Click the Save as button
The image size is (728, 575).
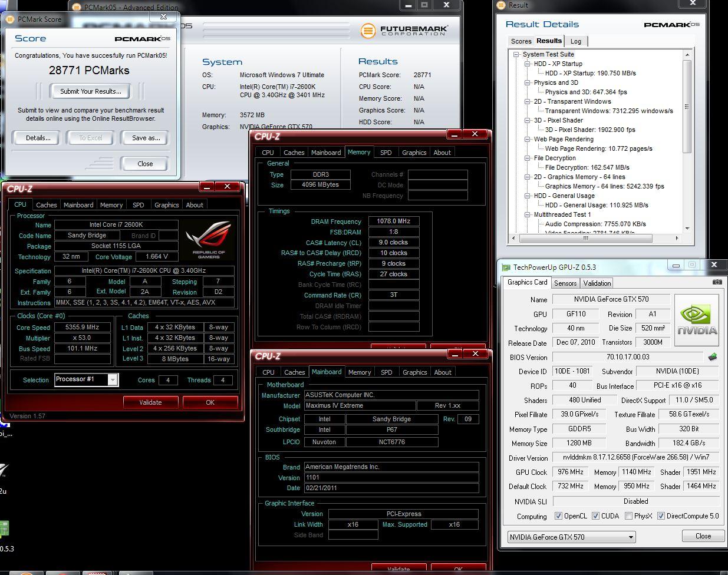(x=146, y=138)
